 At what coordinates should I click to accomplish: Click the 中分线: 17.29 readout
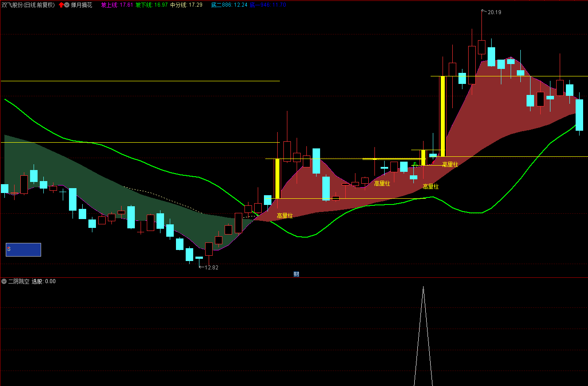tap(187, 5)
